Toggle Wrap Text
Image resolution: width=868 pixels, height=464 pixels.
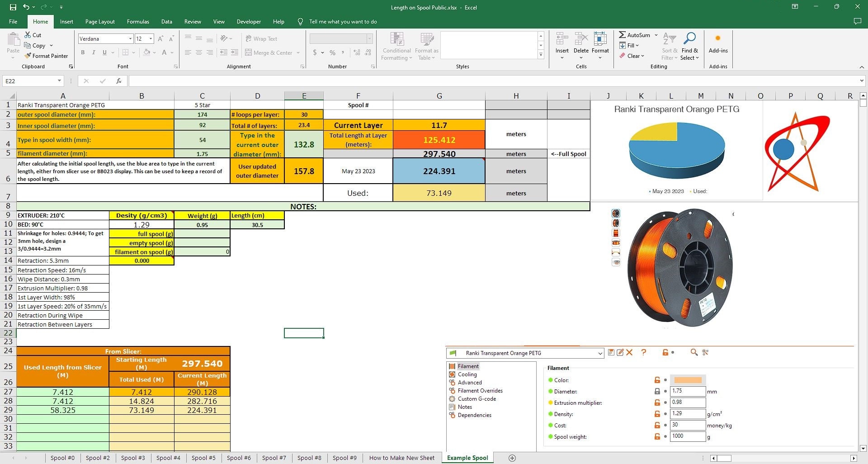tap(261, 38)
